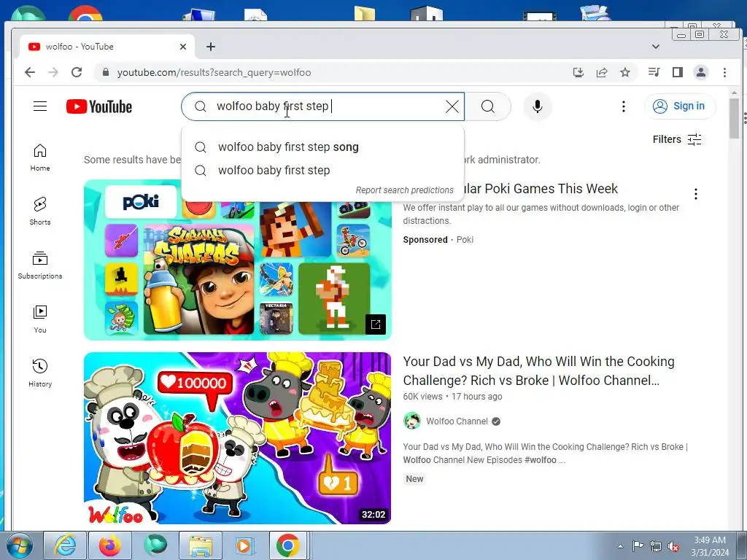The image size is (747, 560).
Task: Toggle Chrome side panel
Action: pos(678,72)
